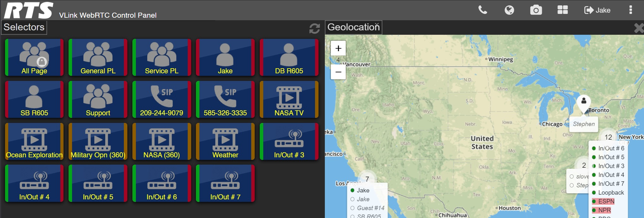Activate the General PL party line selector
This screenshot has width=644, height=218.
pos(98,57)
